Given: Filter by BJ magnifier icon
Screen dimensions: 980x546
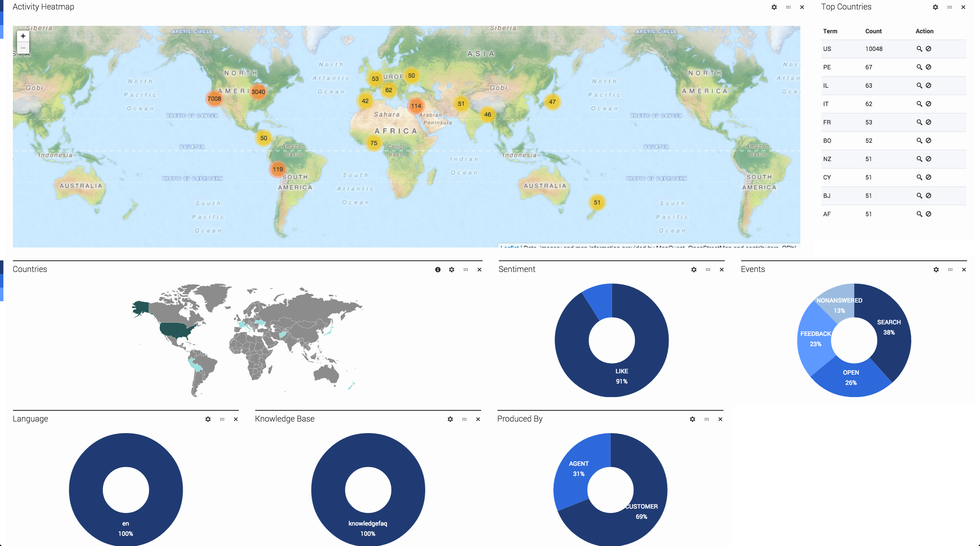Looking at the screenshot, I should coord(919,196).
